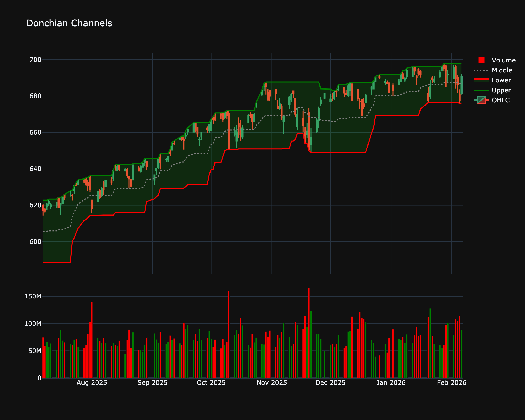Click the dotted Middle line legend symbol
525x420 pixels.
click(481, 70)
